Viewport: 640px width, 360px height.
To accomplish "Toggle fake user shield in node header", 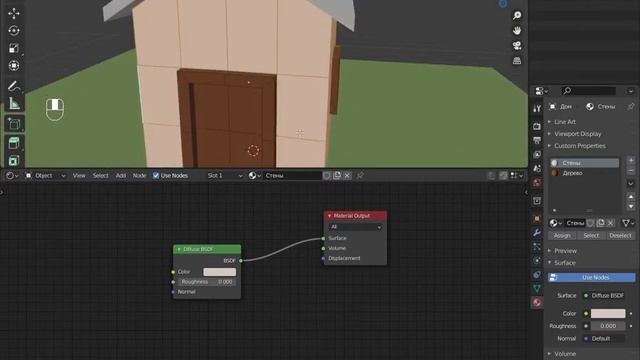I will click(327, 176).
